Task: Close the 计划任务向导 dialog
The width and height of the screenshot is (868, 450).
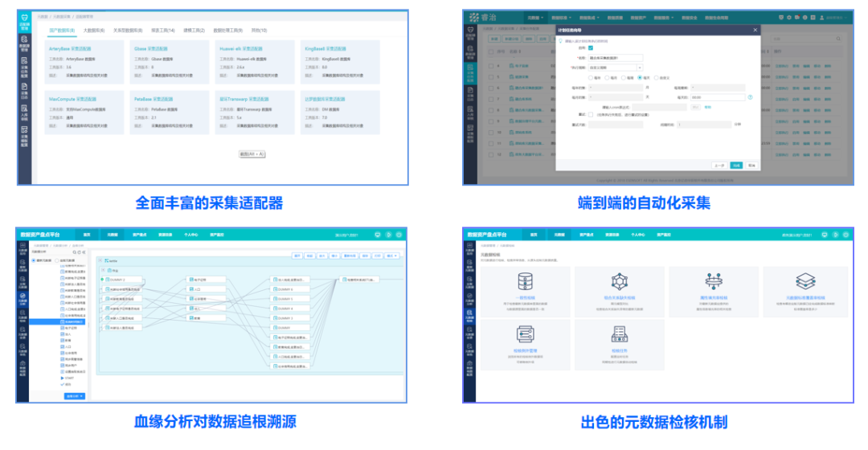Action: click(x=755, y=30)
